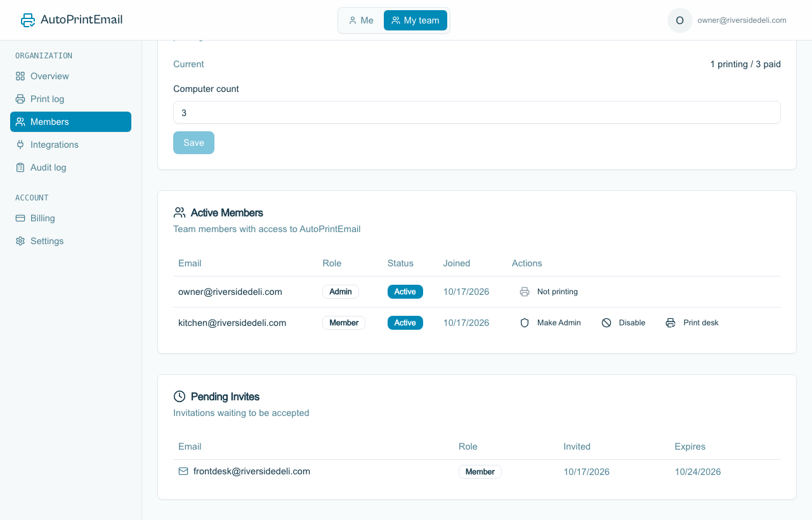
Task: Click kitchen@riversidedeli.com email cell
Action: tap(232, 323)
